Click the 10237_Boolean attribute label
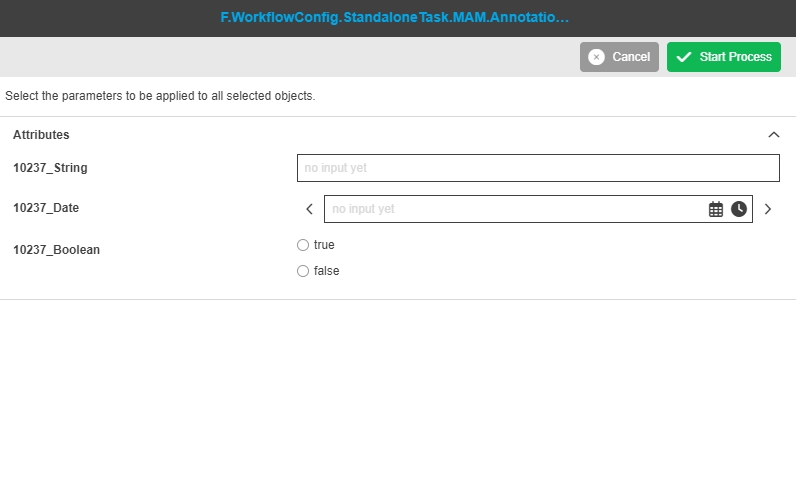Viewport: 796px width, 490px height. (x=56, y=250)
